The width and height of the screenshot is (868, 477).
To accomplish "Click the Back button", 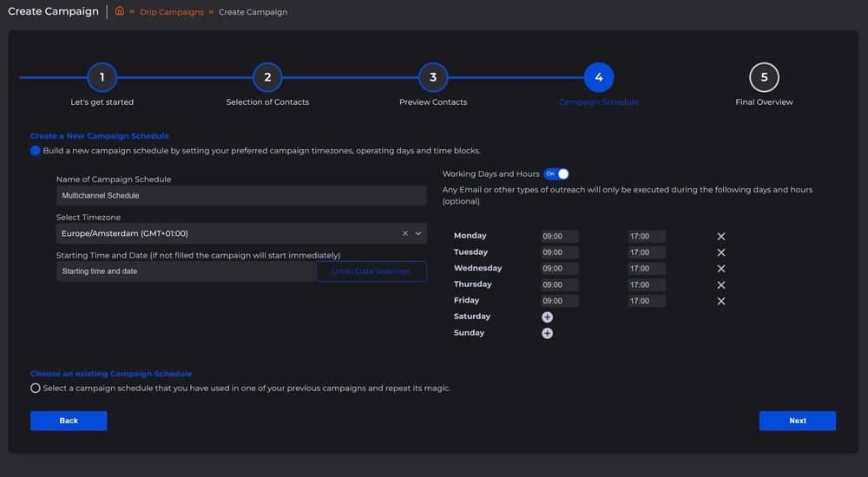I will (69, 421).
